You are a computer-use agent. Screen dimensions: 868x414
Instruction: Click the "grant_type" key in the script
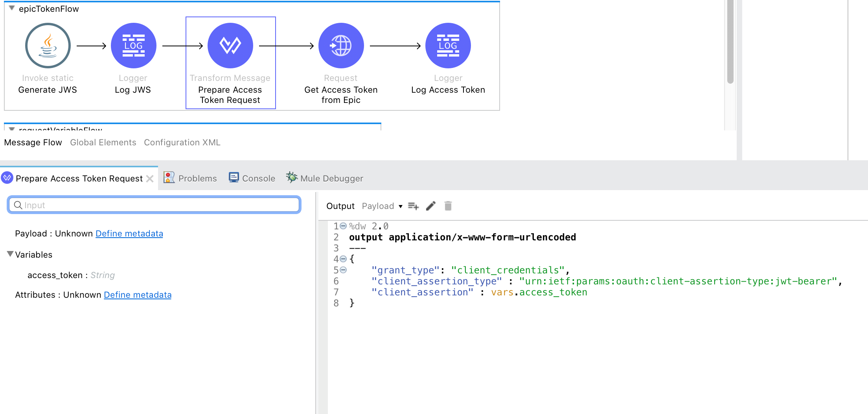(x=405, y=270)
